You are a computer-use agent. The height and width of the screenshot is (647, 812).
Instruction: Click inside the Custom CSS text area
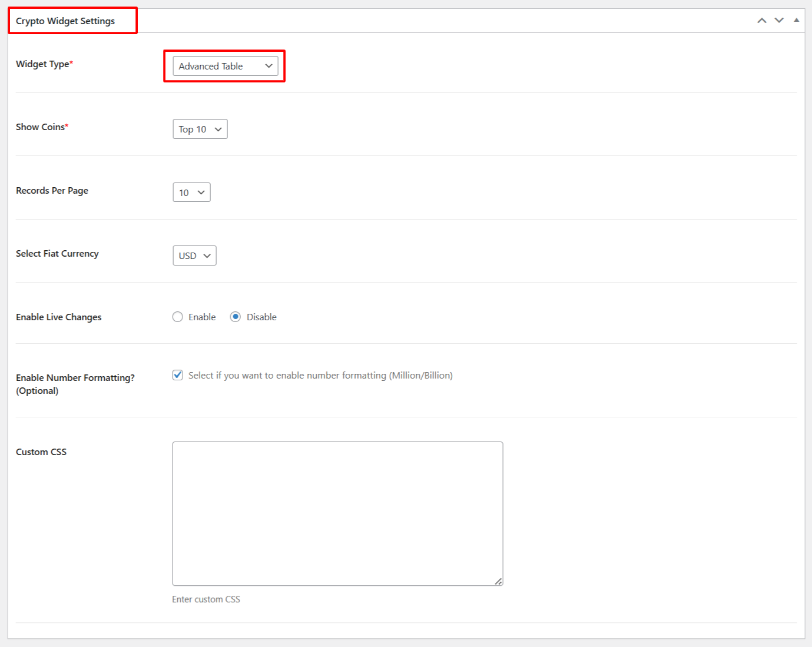[x=337, y=513]
